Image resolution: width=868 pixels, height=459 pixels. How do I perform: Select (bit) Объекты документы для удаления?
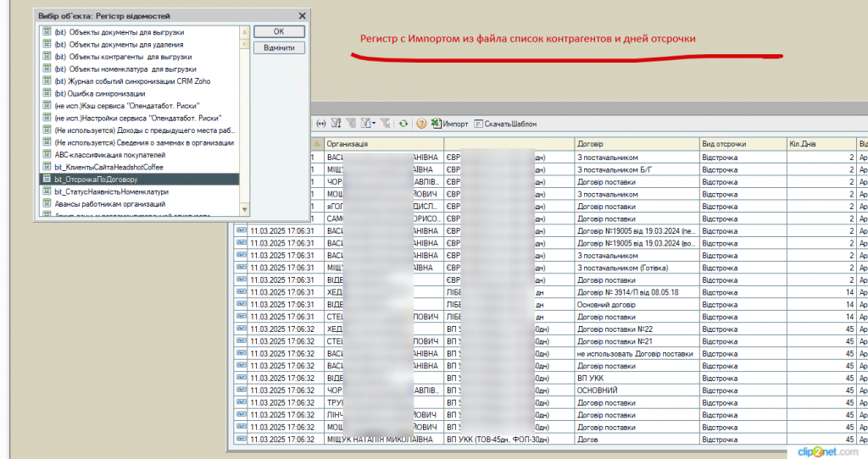pos(140,44)
